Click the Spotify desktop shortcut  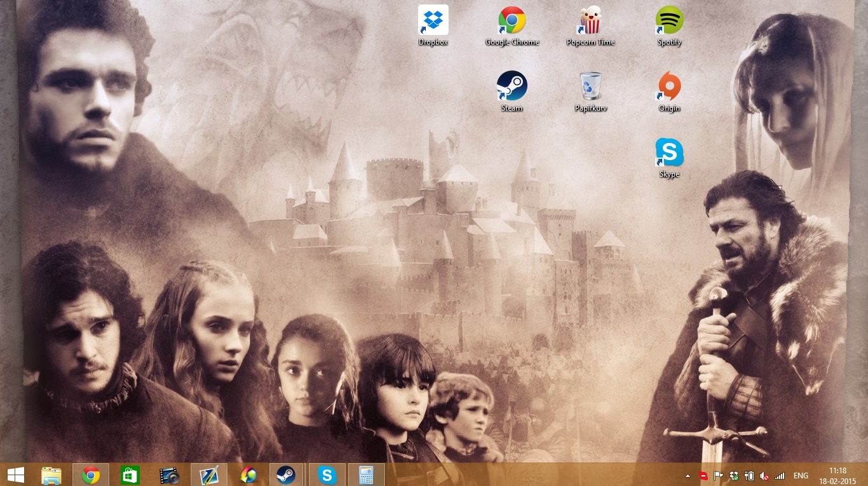click(669, 25)
